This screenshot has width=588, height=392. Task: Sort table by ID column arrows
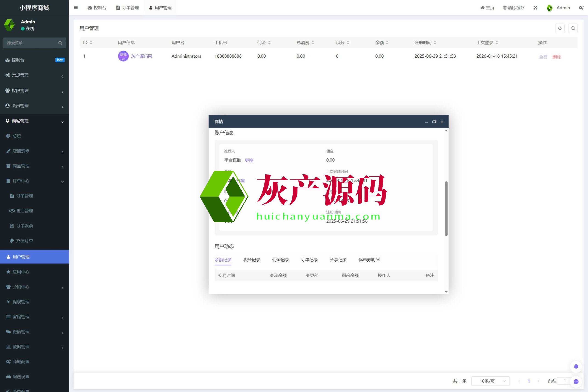[91, 42]
